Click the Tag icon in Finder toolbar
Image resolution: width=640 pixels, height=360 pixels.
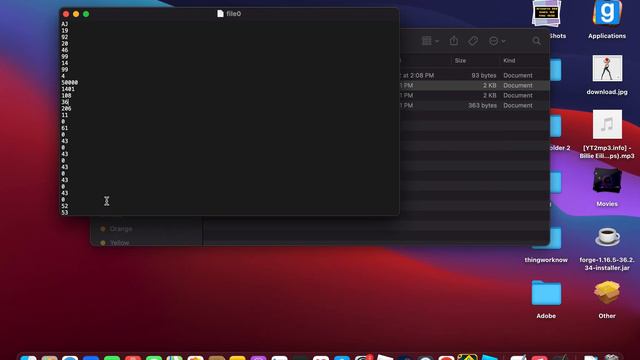473,41
